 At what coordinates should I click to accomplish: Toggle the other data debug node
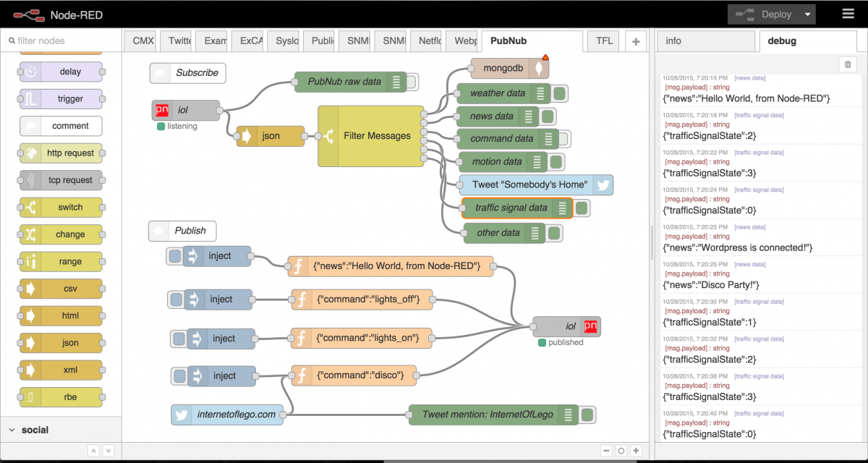coord(554,233)
